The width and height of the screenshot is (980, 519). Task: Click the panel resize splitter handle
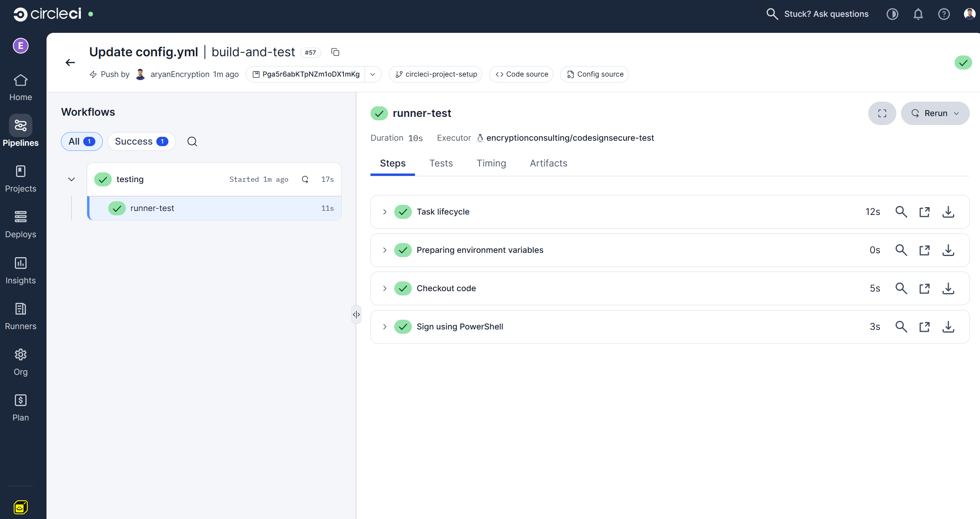[356, 315]
